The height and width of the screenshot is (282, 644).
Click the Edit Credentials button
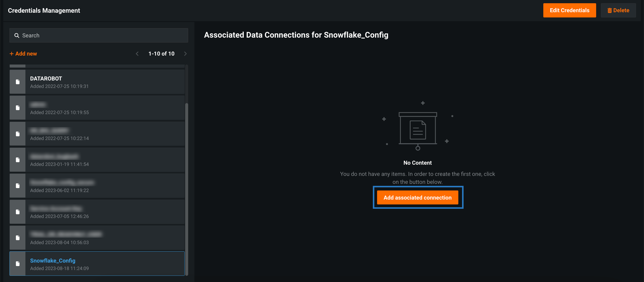[569, 10]
